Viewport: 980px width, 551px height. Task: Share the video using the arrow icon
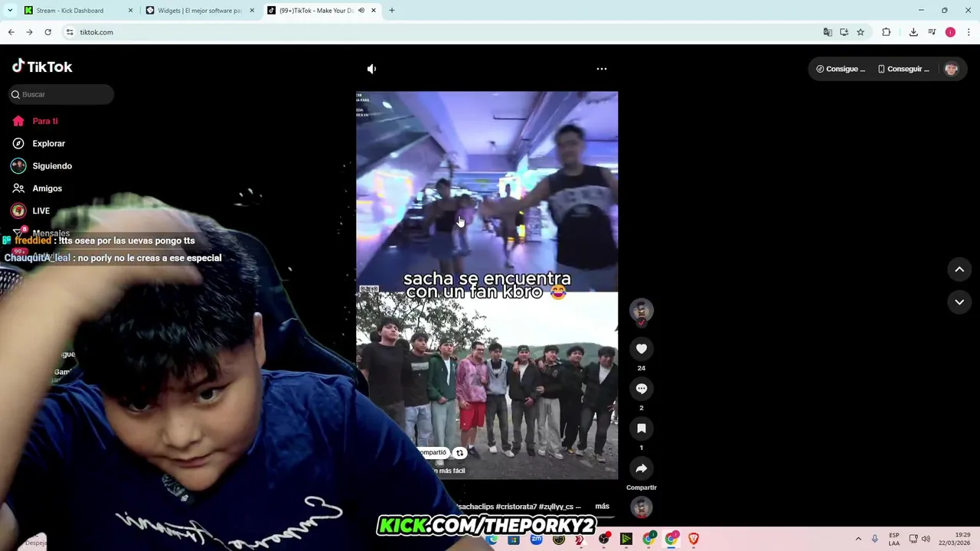642,468
